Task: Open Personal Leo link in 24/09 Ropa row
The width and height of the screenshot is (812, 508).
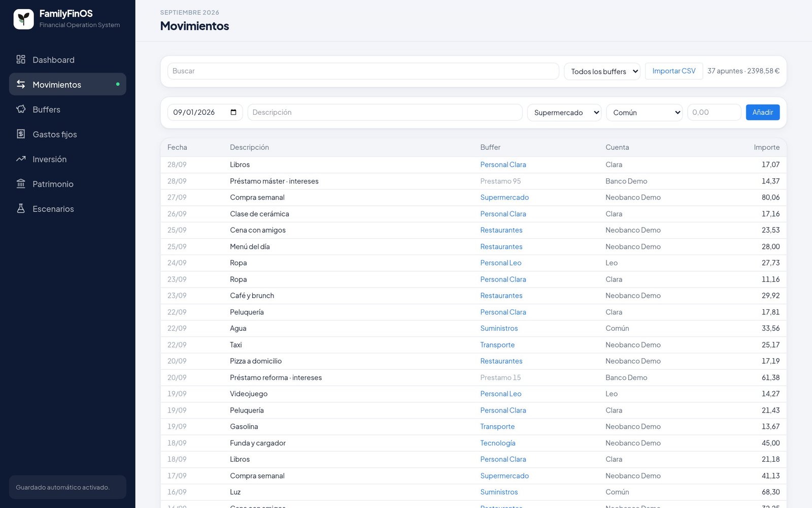Action: (x=501, y=263)
